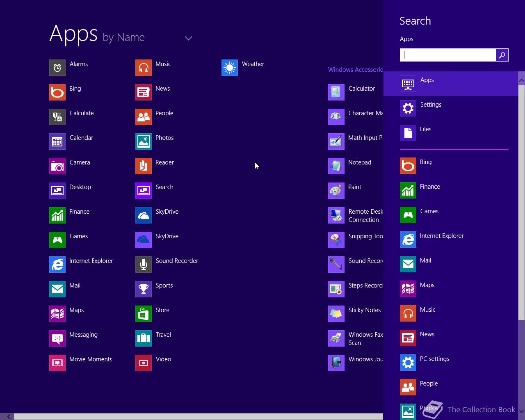525x420 pixels.
Task: Open the Sports trophy icon
Action: (x=144, y=289)
